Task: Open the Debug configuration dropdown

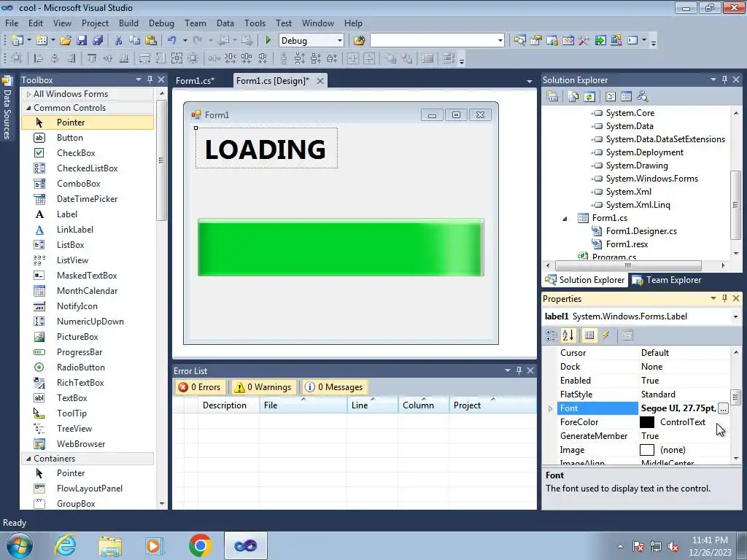Action: 339,41
